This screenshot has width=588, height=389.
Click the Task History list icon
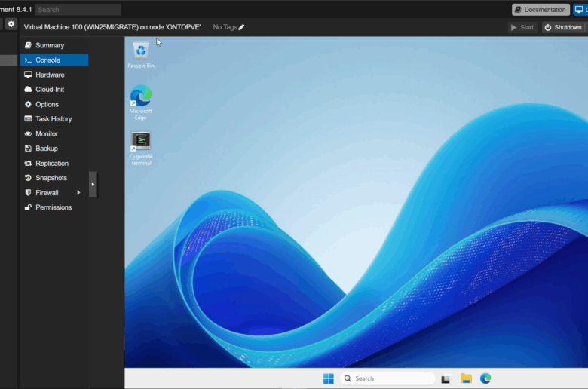tap(28, 119)
